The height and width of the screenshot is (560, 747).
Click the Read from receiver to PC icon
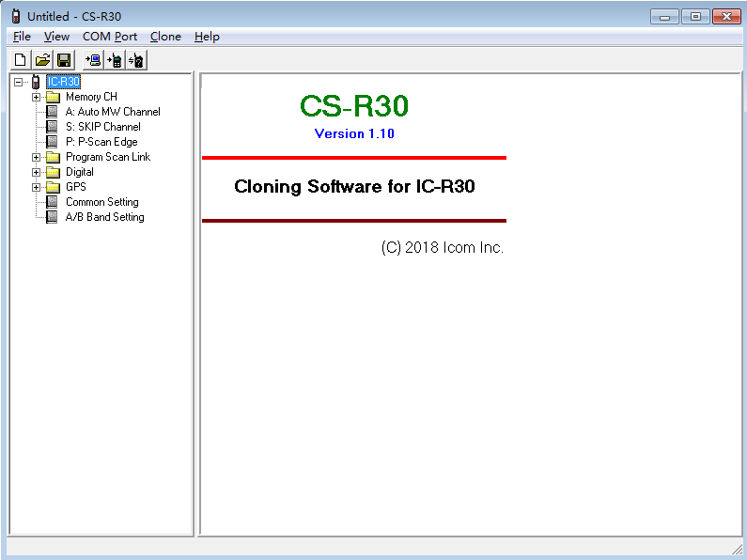click(x=93, y=60)
